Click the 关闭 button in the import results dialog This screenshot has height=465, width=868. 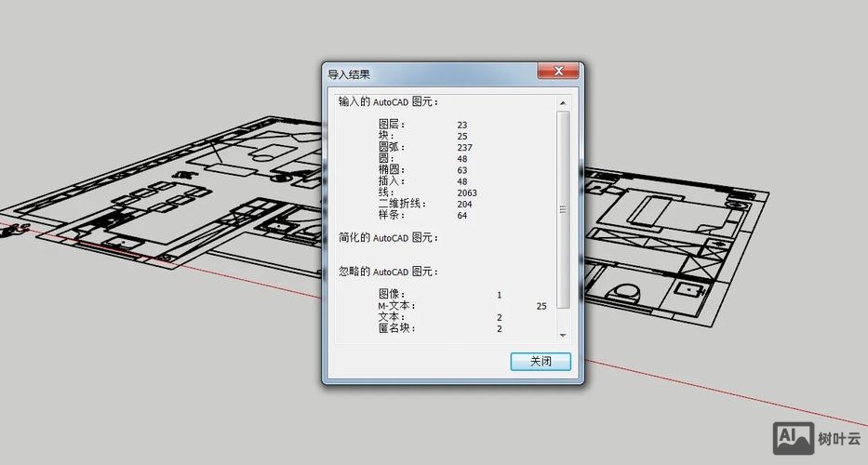tap(541, 362)
